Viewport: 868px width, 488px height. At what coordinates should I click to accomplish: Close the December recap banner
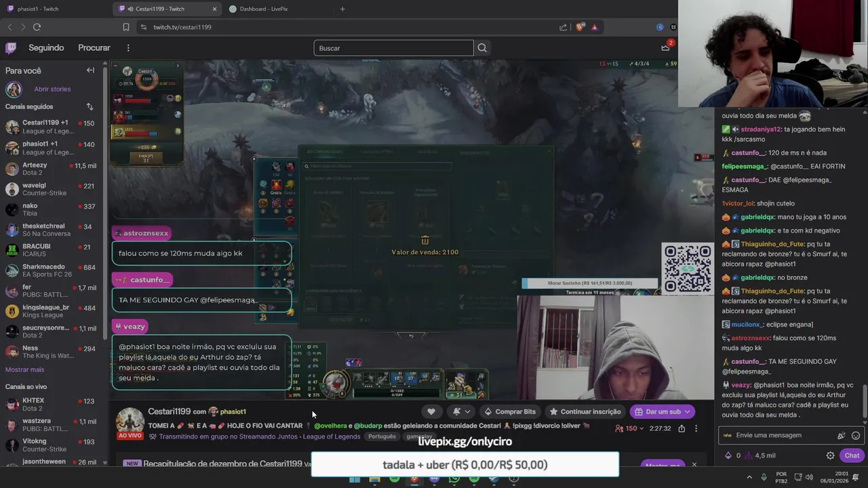point(694,464)
